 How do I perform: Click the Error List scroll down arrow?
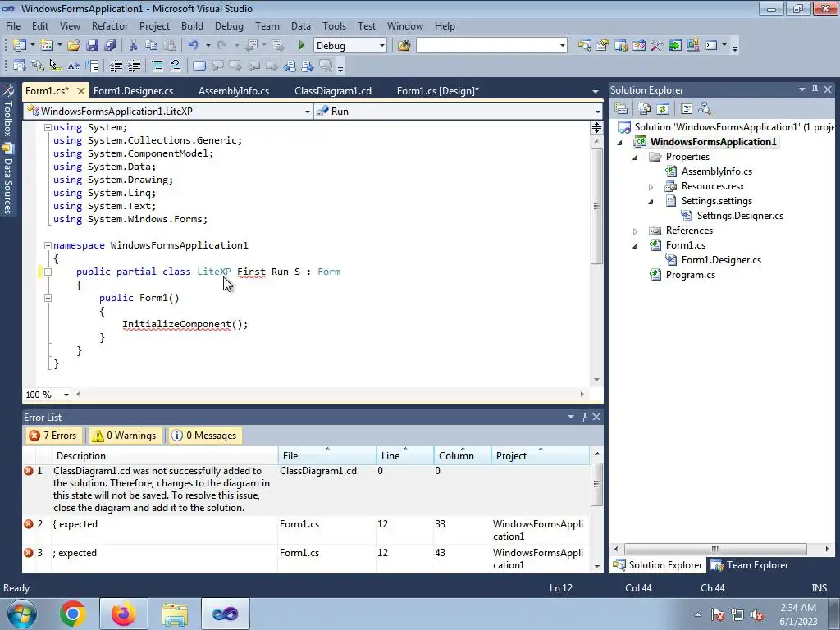pyautogui.click(x=597, y=566)
